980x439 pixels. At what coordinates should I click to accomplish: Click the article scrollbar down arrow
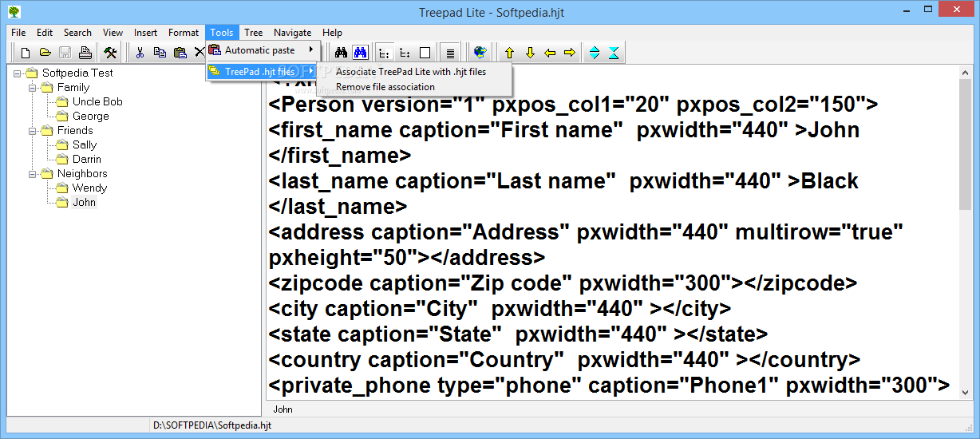pos(965,392)
